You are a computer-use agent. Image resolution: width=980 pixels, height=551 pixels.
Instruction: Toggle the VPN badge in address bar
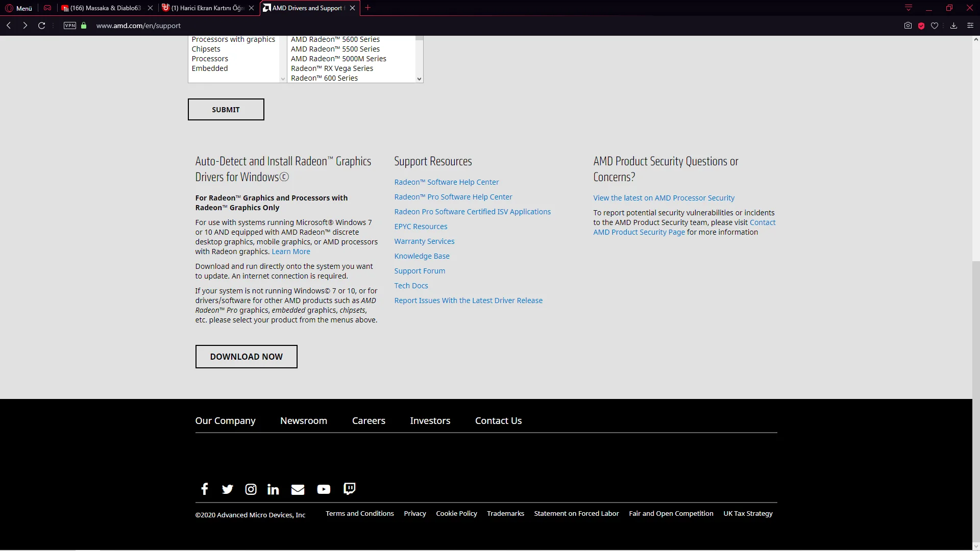(70, 26)
